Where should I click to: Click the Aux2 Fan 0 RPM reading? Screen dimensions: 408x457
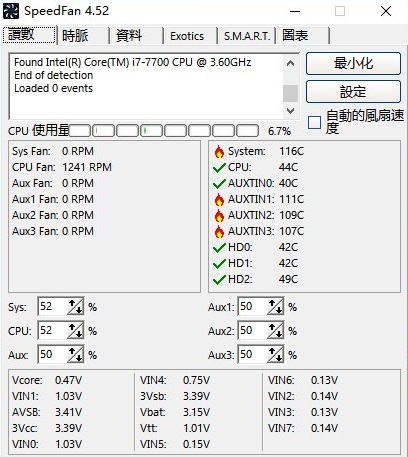click(53, 215)
